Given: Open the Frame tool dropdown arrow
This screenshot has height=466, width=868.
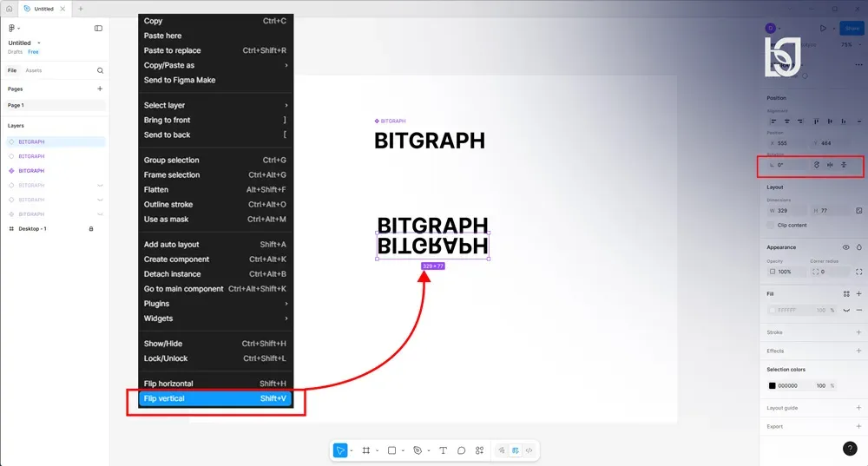Looking at the screenshot, I should pos(377,450).
